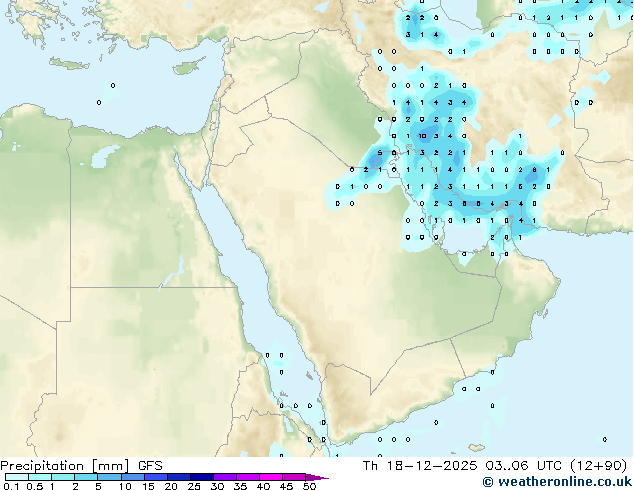Click the '35' legend scale label
Image resolution: width=634 pixels, height=490 pixels.
point(240,486)
